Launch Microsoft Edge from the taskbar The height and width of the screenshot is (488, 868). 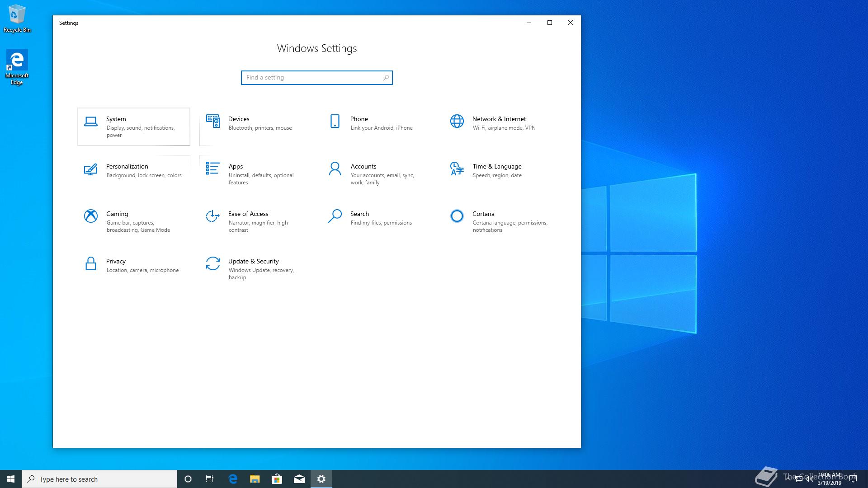[233, 479]
